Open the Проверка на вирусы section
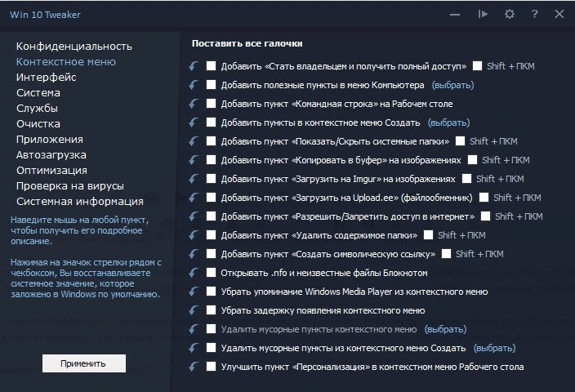 [x=70, y=186]
